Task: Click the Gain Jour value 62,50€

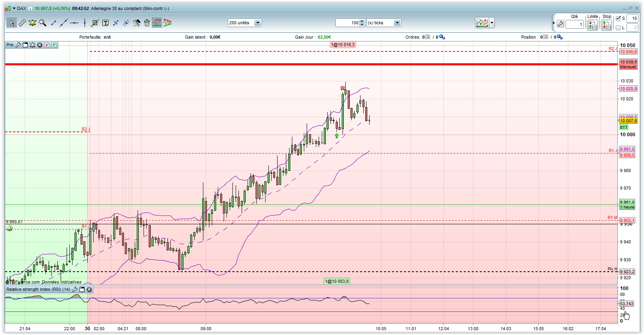Action: [324, 37]
